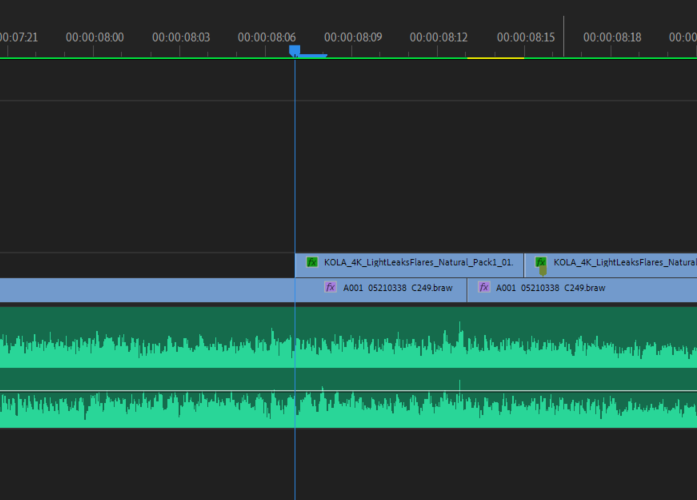Click the purple fx badge on first A001 C249.braw clip

click(x=330, y=287)
